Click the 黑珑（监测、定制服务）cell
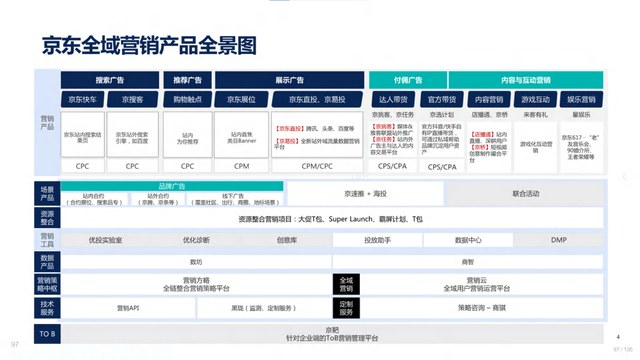Image resolution: width=640 pixels, height=360 pixels. 264,308
